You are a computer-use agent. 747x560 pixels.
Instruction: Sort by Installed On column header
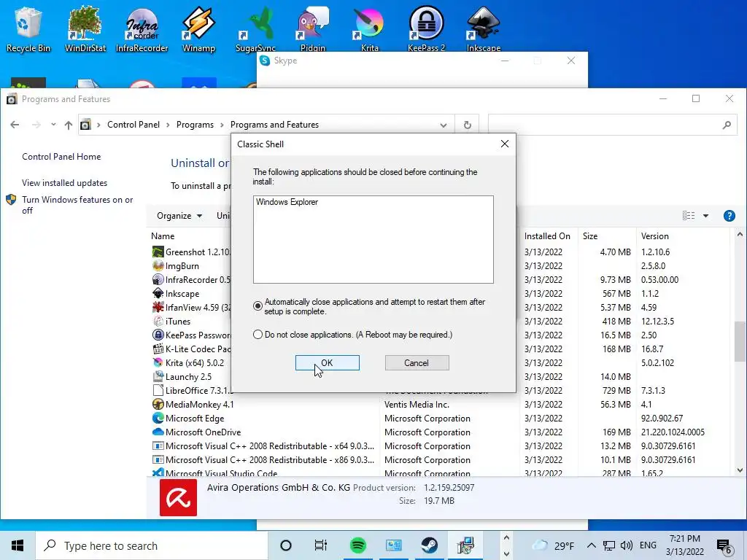click(x=547, y=236)
